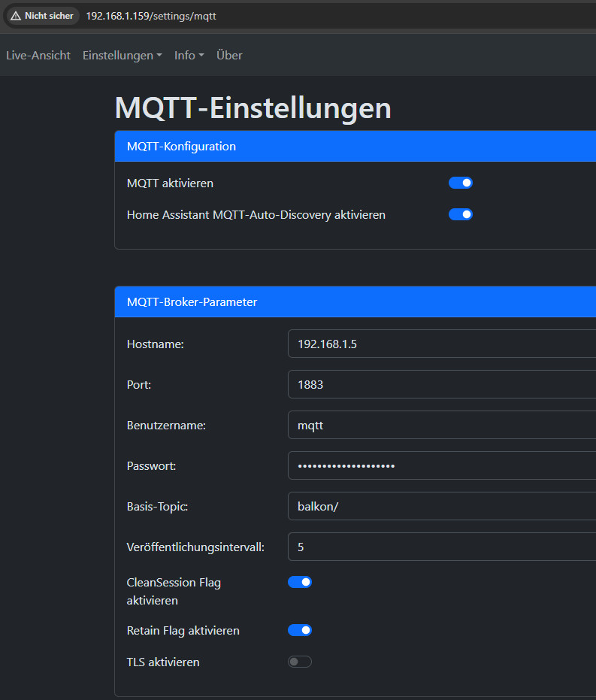Toggle the Retain Flag aktivieren switch

point(299,630)
